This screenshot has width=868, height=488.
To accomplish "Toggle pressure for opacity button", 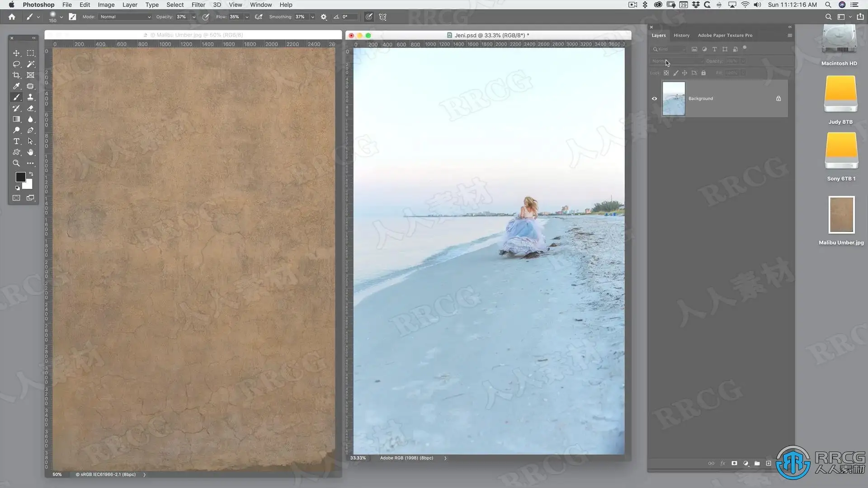I will pyautogui.click(x=206, y=17).
